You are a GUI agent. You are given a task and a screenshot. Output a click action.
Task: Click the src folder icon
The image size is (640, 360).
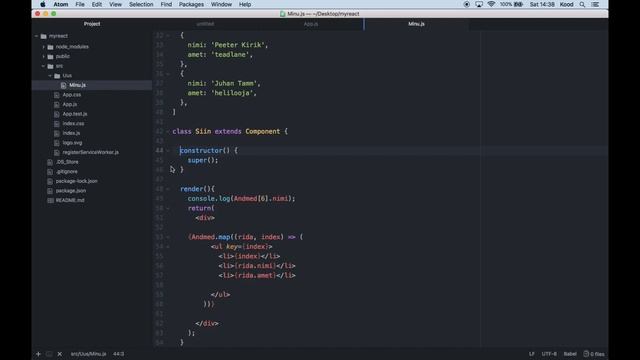tap(50, 66)
